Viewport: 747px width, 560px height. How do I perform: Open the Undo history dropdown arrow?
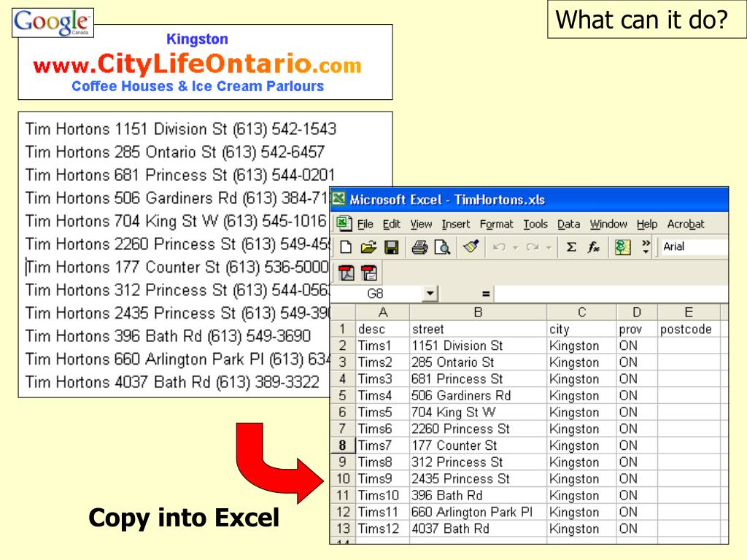click(x=515, y=248)
